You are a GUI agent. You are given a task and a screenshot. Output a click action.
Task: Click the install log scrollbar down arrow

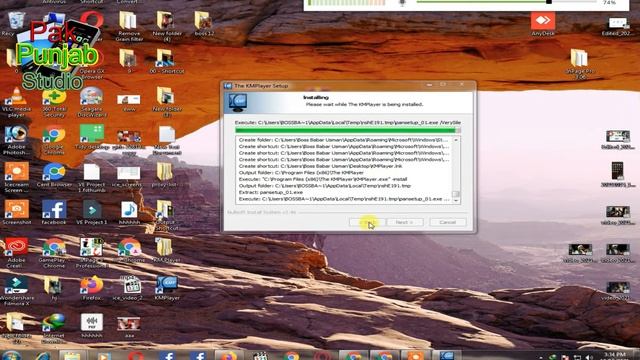456,200
